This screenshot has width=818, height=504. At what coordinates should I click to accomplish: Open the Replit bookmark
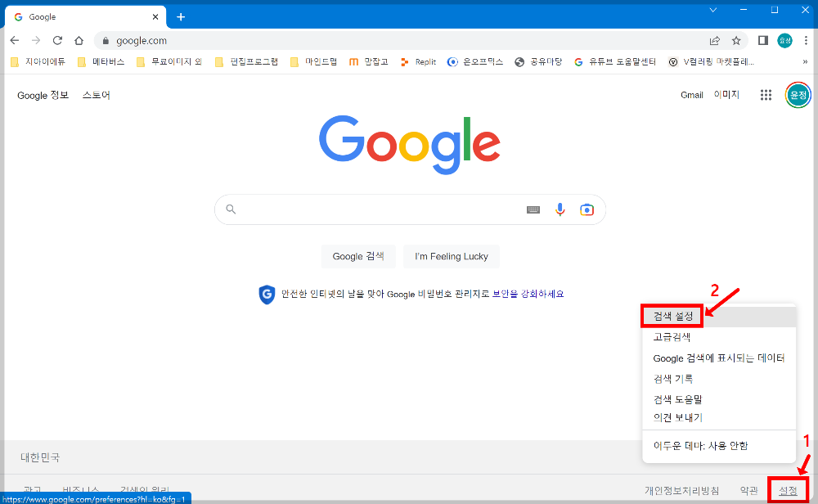click(x=418, y=62)
